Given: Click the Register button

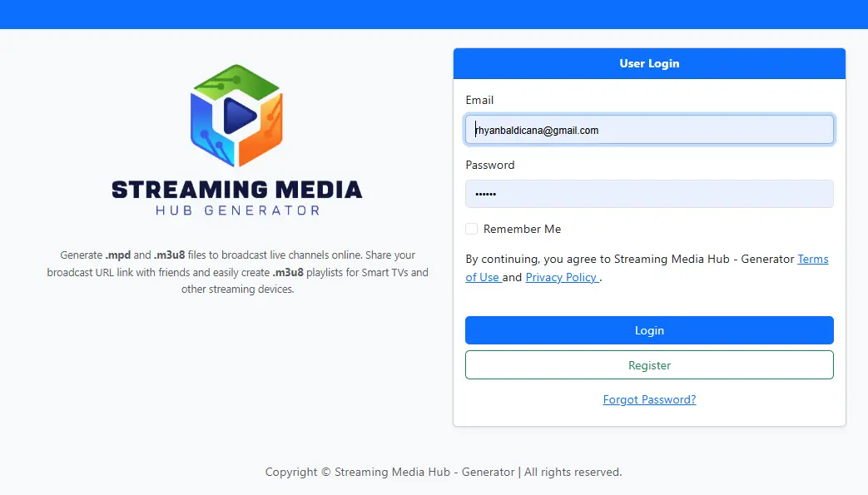Looking at the screenshot, I should pos(649,365).
